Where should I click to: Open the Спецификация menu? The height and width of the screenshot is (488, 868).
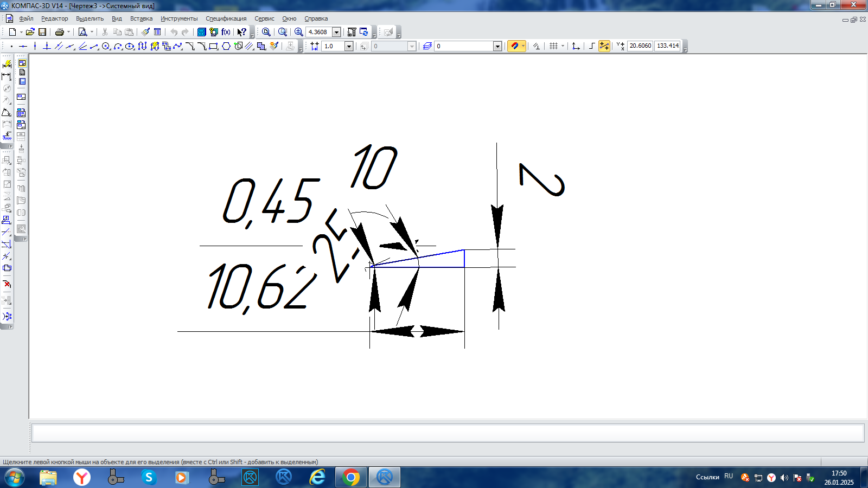(226, 18)
